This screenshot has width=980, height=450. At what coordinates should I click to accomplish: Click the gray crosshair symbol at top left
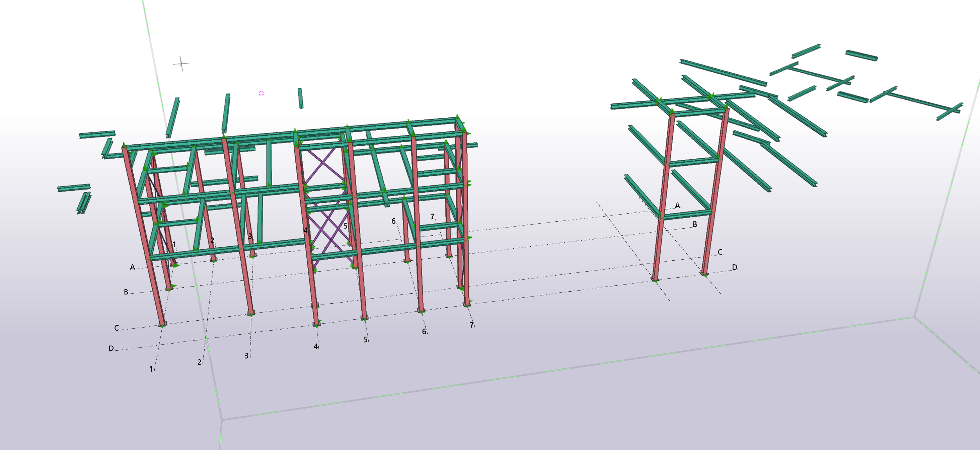point(181,63)
